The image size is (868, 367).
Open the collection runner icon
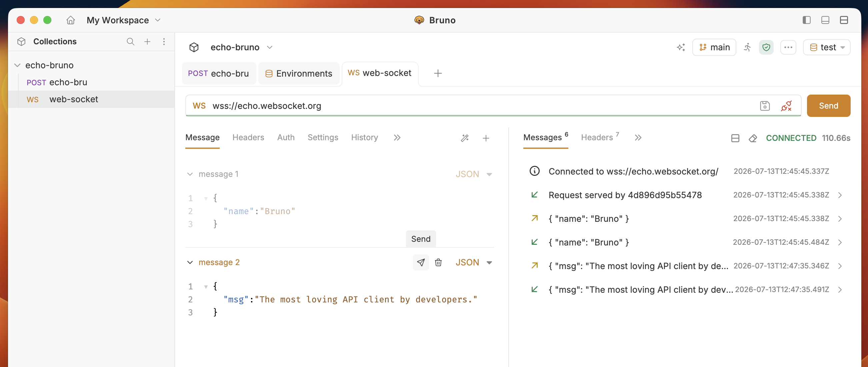[747, 47]
